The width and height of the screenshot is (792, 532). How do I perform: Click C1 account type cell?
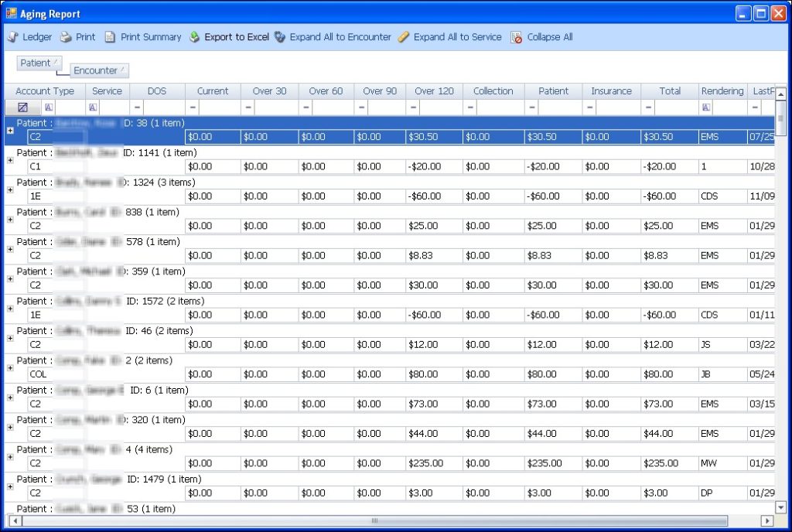pos(56,166)
